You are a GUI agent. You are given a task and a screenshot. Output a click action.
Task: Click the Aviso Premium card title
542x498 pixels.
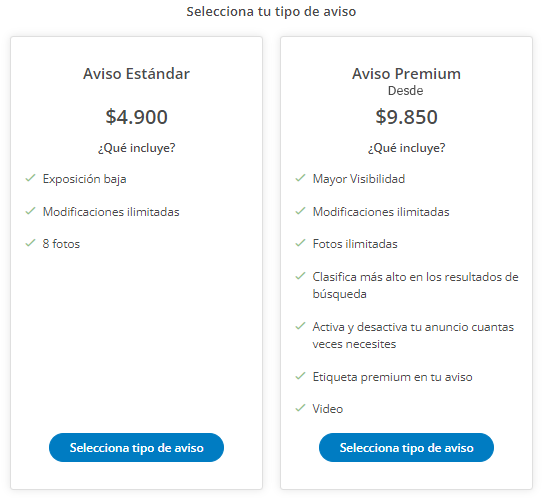tap(406, 74)
